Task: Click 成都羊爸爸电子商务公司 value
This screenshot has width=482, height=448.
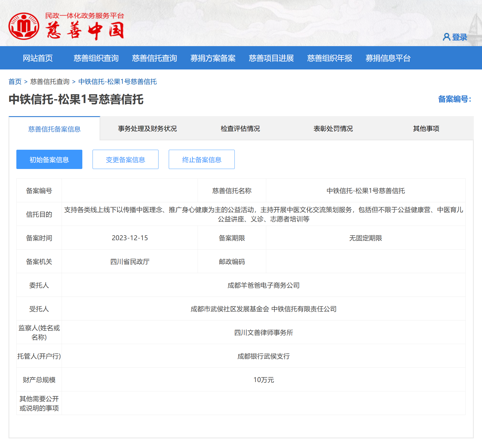Action: point(264,285)
